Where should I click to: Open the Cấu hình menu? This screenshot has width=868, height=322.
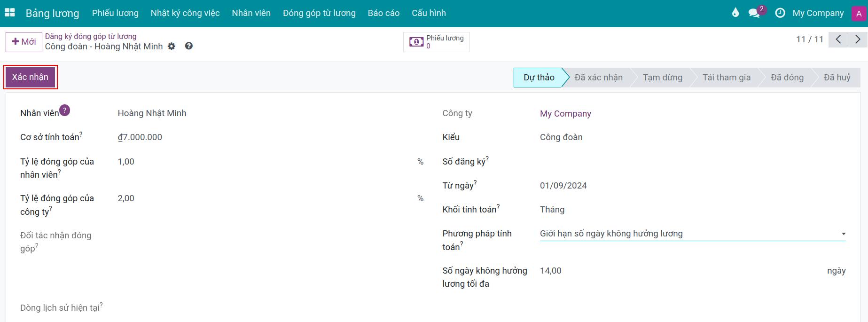coord(429,13)
